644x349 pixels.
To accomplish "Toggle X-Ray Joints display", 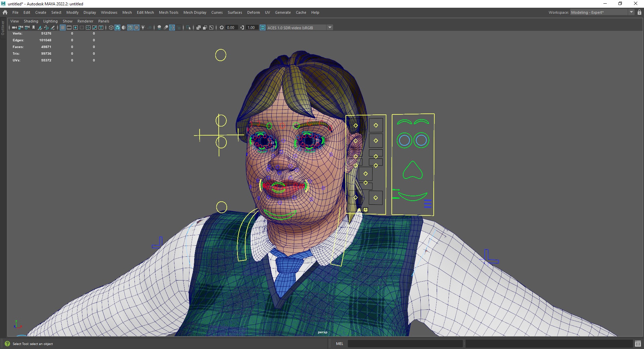I will pos(211,28).
